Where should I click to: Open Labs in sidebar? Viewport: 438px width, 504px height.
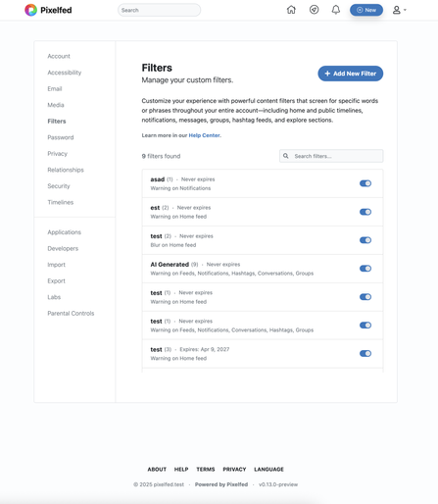(x=54, y=297)
